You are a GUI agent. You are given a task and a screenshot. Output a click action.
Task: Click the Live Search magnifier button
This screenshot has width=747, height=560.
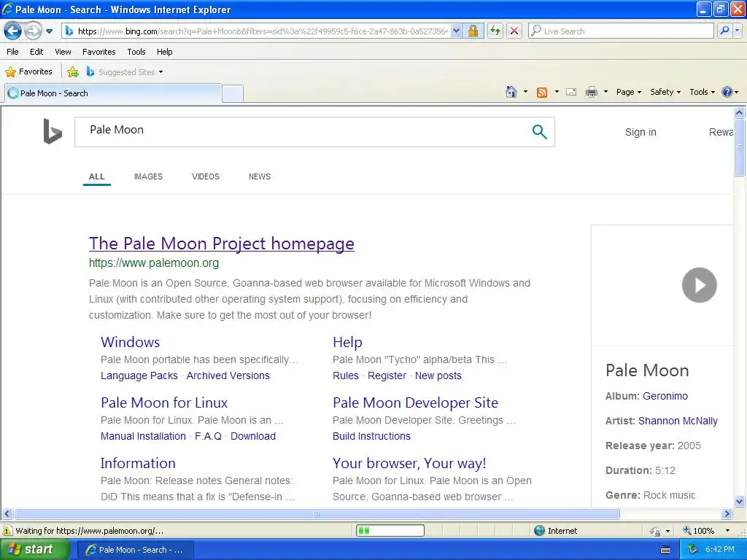724,31
